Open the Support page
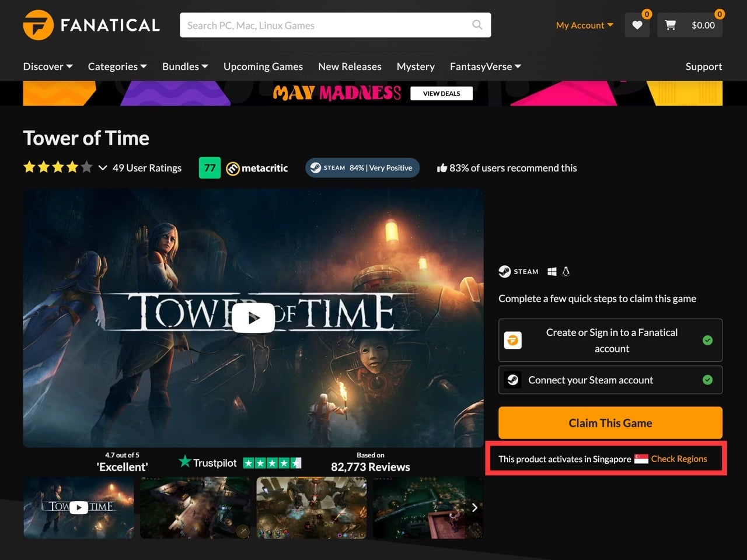This screenshot has height=560, width=747. tap(704, 66)
